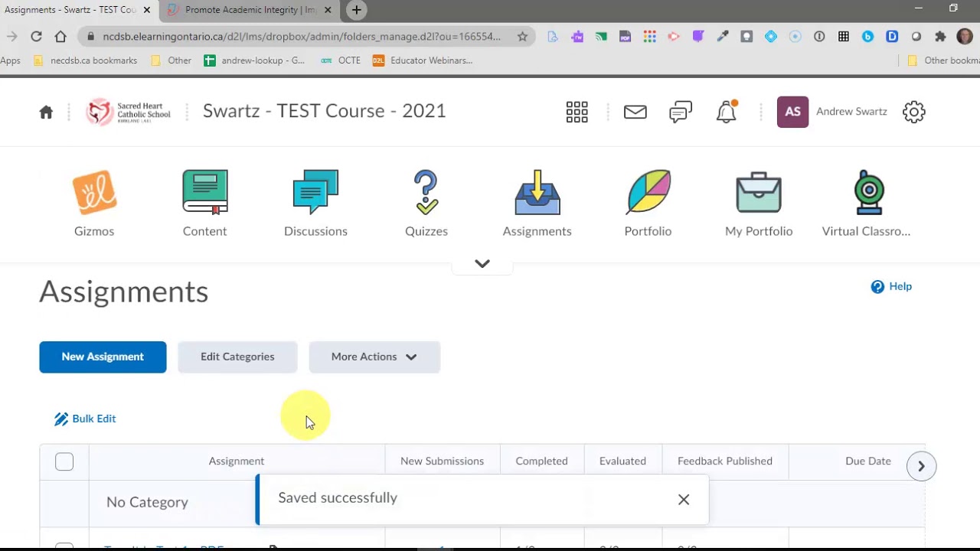
Task: Dismiss the Saved successfully notification
Action: (x=684, y=500)
